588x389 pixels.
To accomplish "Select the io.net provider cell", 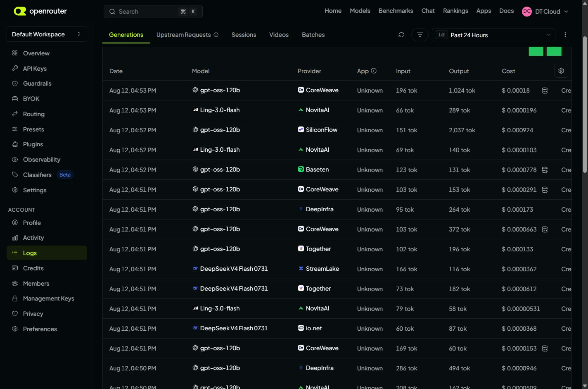I will (x=310, y=328).
